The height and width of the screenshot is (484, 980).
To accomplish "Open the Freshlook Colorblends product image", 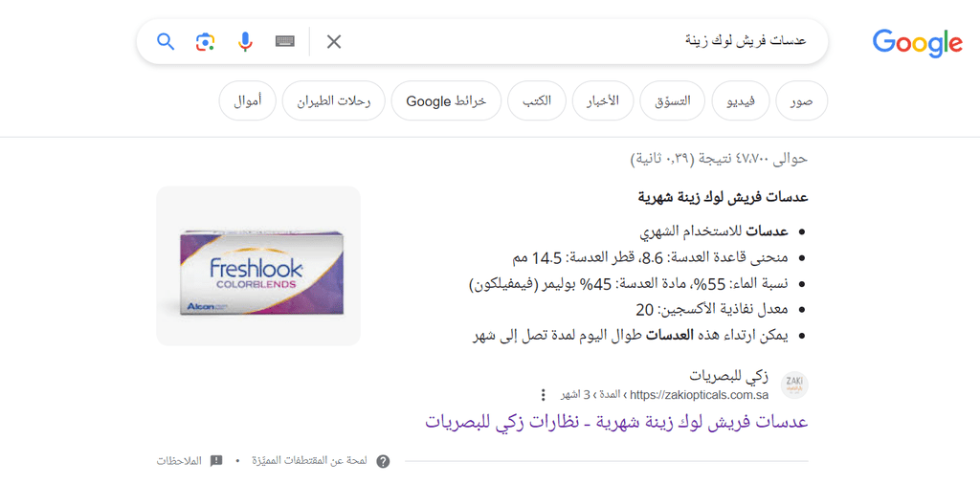I will 258,266.
